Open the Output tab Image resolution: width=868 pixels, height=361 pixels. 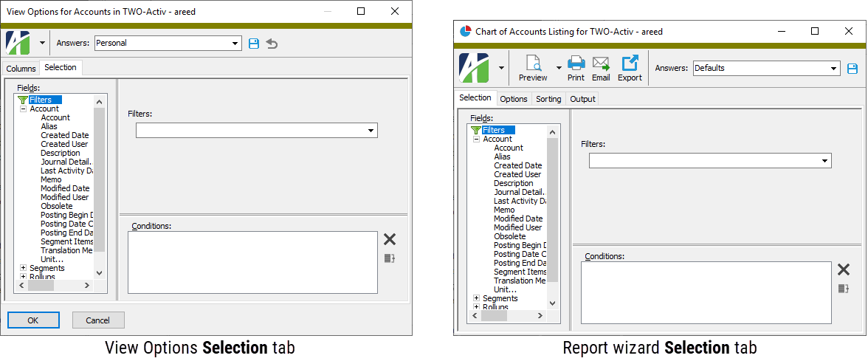[582, 99]
